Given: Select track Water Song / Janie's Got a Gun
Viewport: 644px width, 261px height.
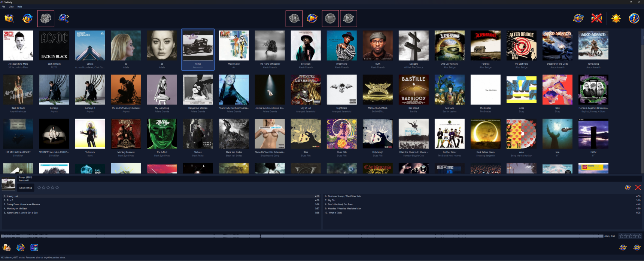Looking at the screenshot, I should coord(161,212).
